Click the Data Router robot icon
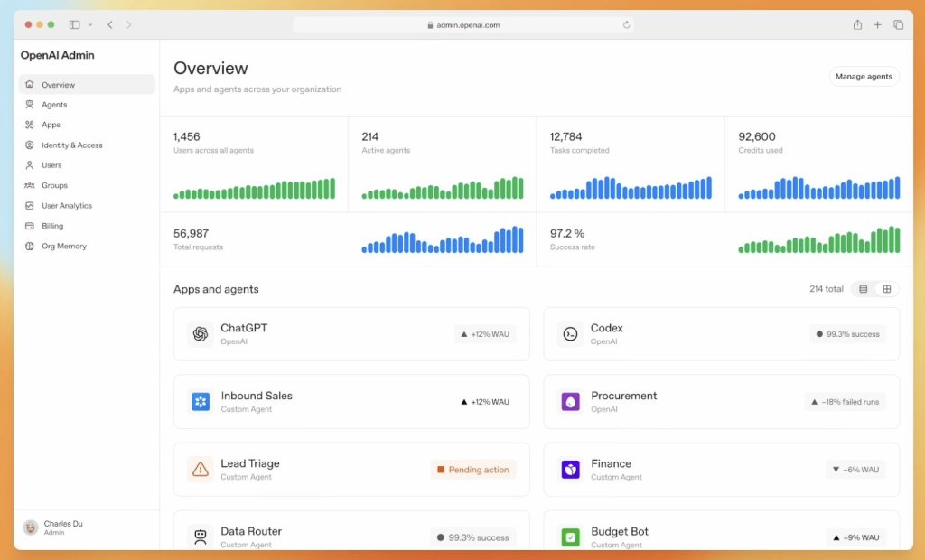The width and height of the screenshot is (925, 560). (201, 537)
